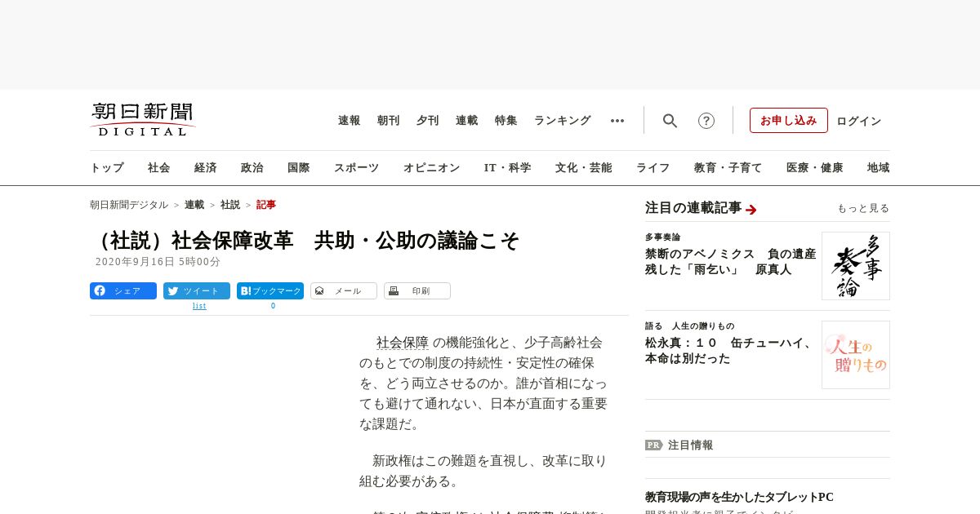Open 特集 in header menu
Viewport: 980px width, 514px height.
[506, 121]
